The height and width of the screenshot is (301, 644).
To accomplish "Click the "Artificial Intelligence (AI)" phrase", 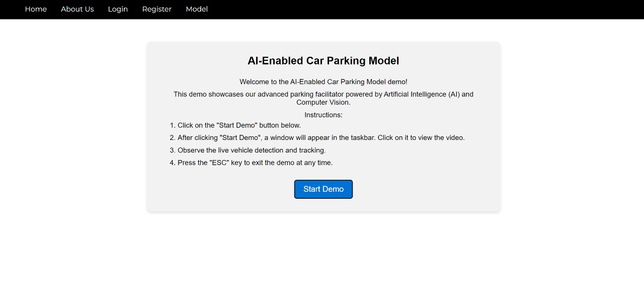I will click(427, 94).
